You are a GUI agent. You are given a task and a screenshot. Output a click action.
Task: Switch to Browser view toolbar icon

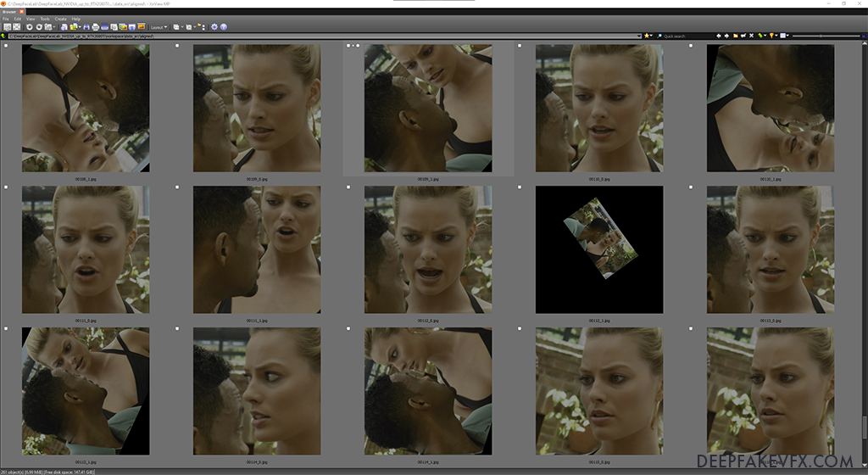click(x=7, y=26)
